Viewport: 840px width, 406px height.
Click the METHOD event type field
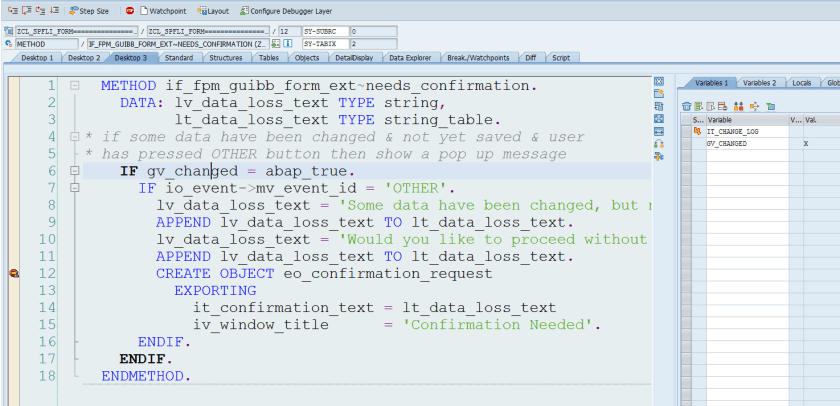point(47,44)
